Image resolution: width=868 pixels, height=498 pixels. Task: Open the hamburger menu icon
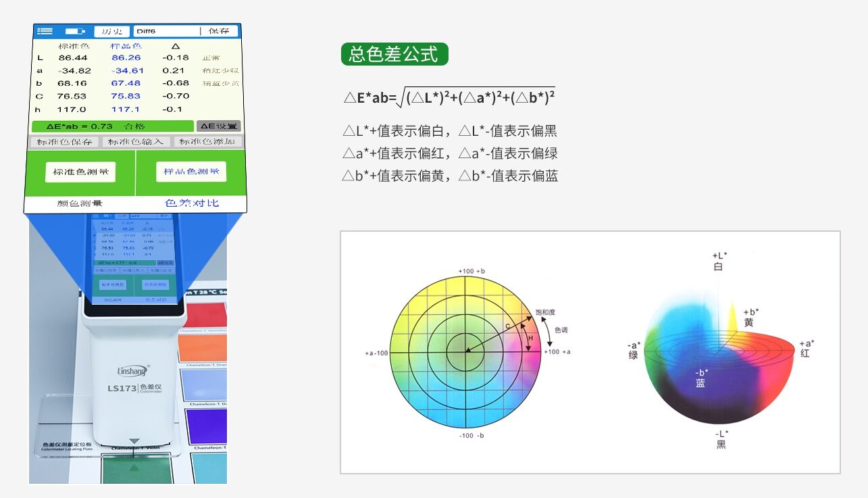point(45,31)
